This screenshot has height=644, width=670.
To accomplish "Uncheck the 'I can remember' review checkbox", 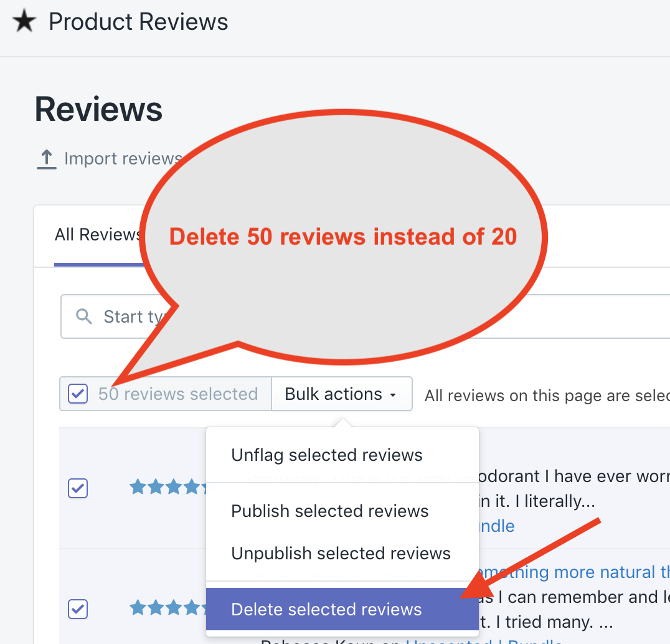I will click(78, 609).
